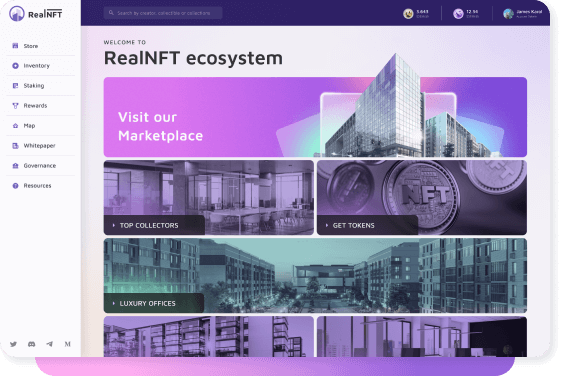The height and width of the screenshot is (376, 562).
Task: Click the 5.643 balance value
Action: point(422,12)
